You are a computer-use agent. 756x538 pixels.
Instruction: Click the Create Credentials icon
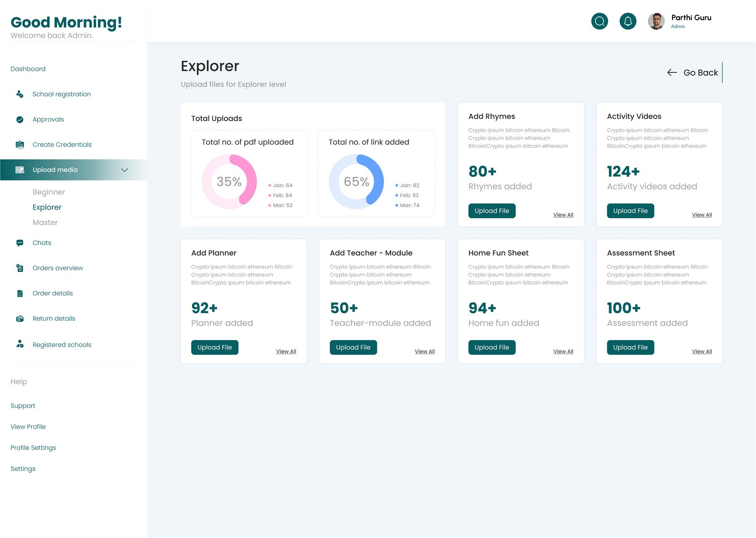pos(20,145)
